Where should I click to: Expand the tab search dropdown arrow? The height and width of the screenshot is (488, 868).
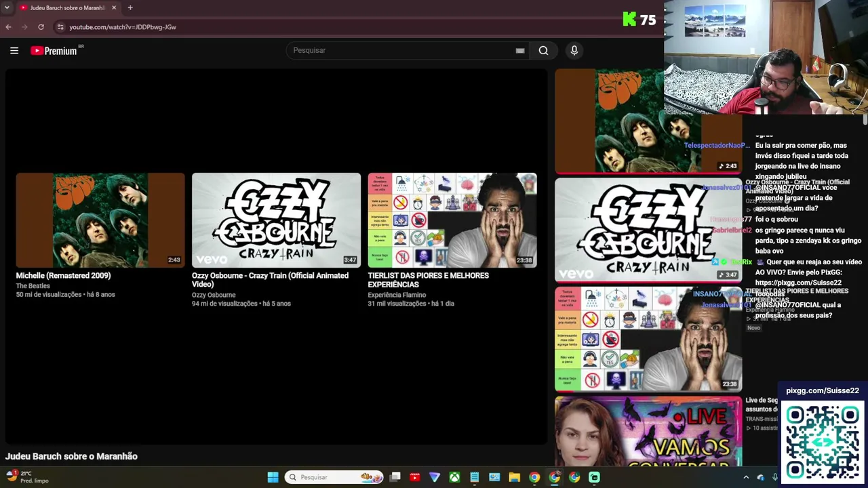click(6, 7)
